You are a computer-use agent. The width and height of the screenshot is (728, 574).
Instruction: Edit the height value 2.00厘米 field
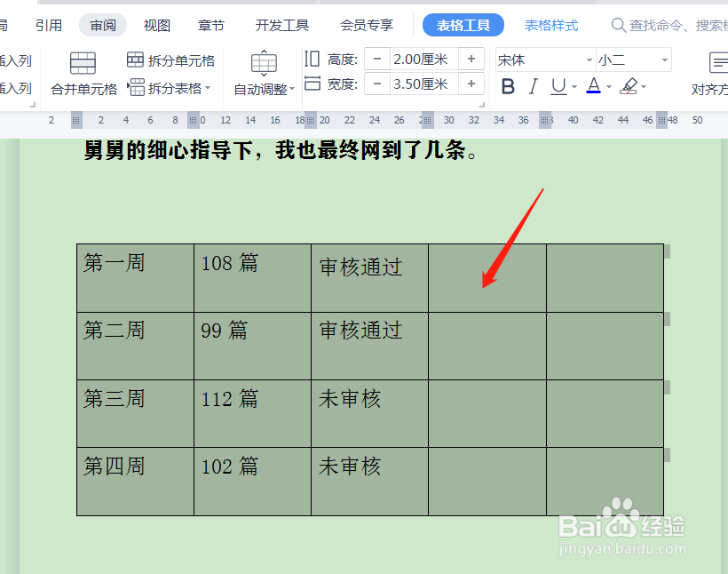(x=423, y=59)
